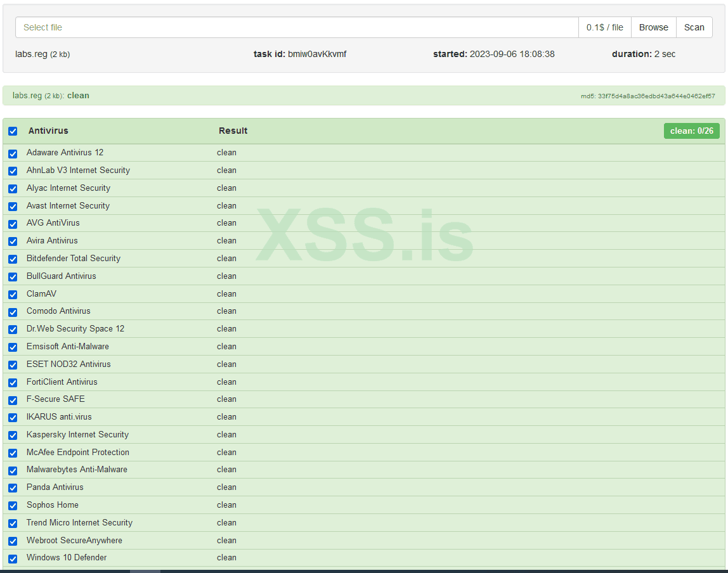This screenshot has width=728, height=573.
Task: Uncheck Kaspersky Internet Security checkbox
Action: pos(13,435)
